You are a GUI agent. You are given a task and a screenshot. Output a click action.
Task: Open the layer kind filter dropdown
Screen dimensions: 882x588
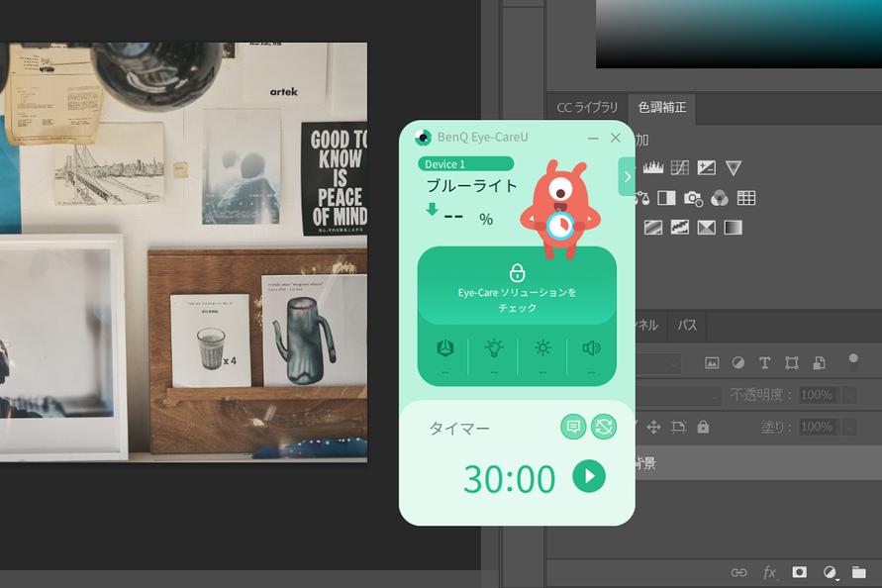[658, 364]
